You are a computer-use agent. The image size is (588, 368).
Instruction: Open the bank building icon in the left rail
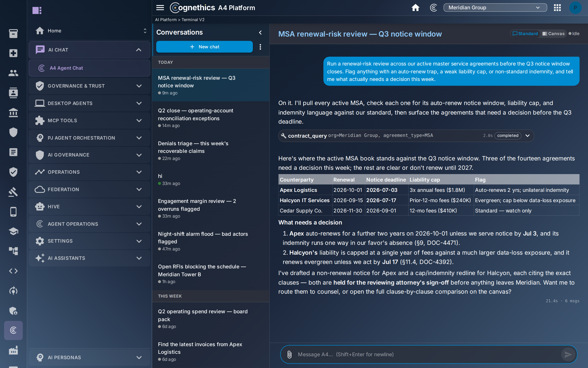13,113
